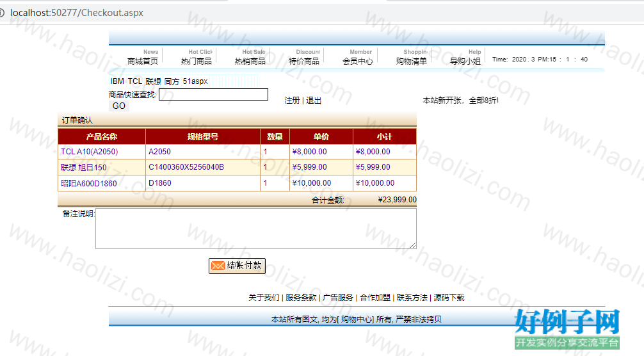The image size is (644, 356).
Task: Click the 本站新开张，全部8折 announcement text
Action: [460, 100]
